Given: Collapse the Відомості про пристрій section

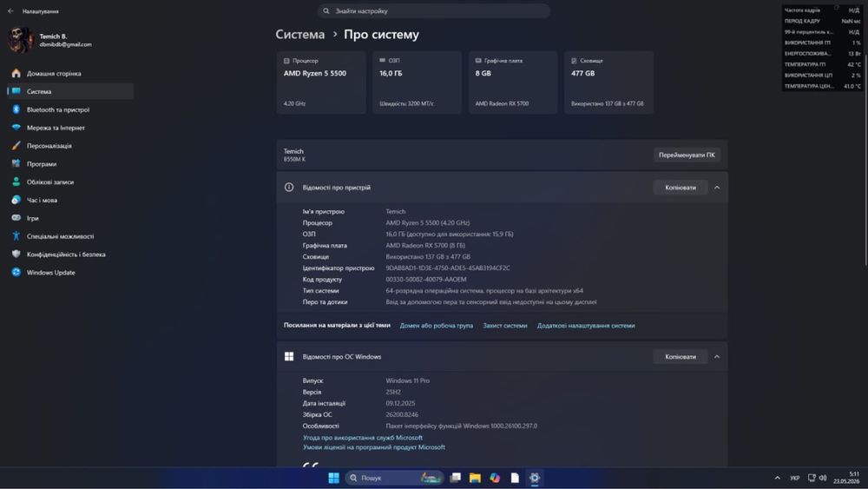Looking at the screenshot, I should pos(717,188).
